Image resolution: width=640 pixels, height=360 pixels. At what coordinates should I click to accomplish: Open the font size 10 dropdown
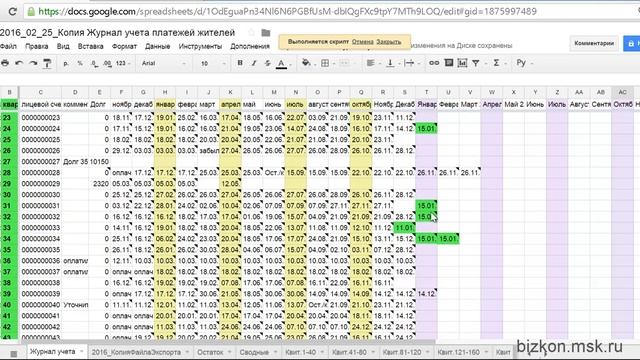[213, 63]
